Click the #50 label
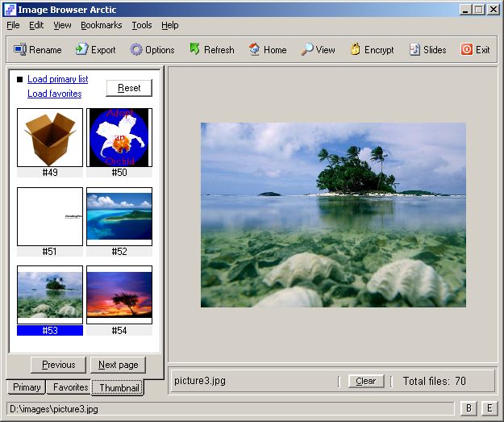504x422 pixels. (x=119, y=173)
